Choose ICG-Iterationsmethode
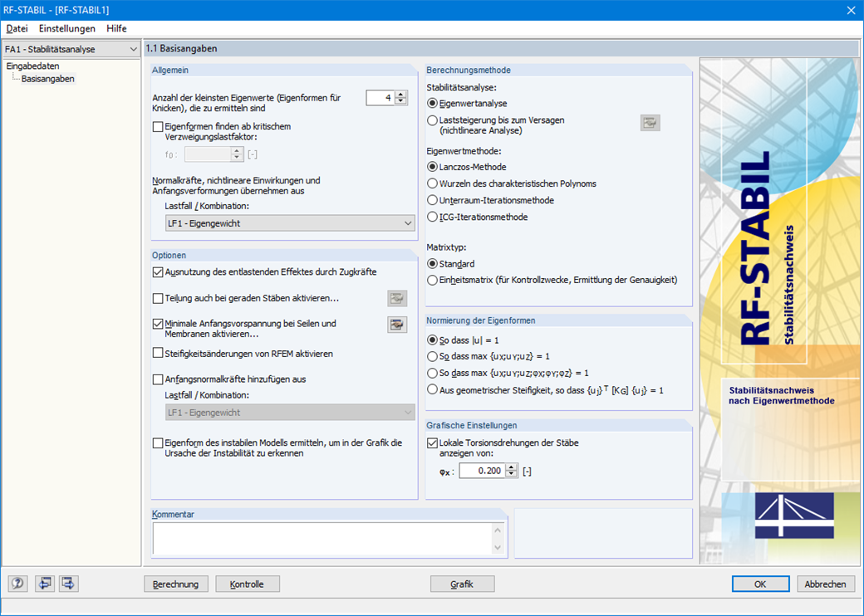 point(433,217)
